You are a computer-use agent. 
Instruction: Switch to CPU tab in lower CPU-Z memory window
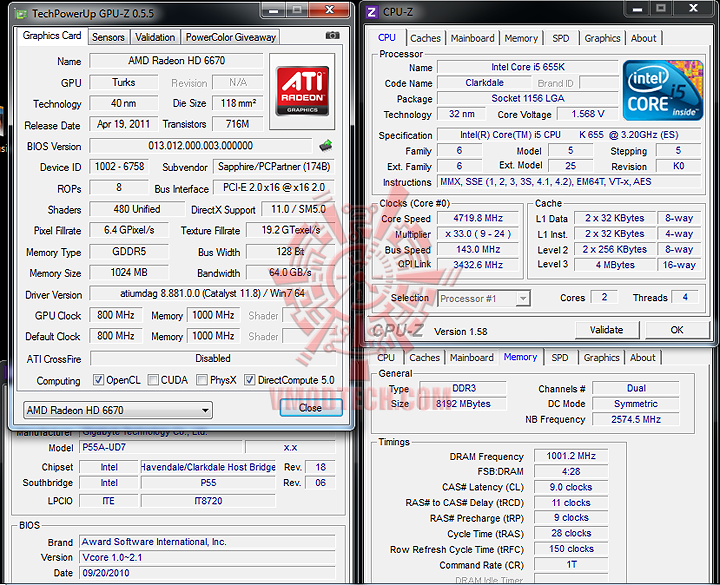pos(386,358)
